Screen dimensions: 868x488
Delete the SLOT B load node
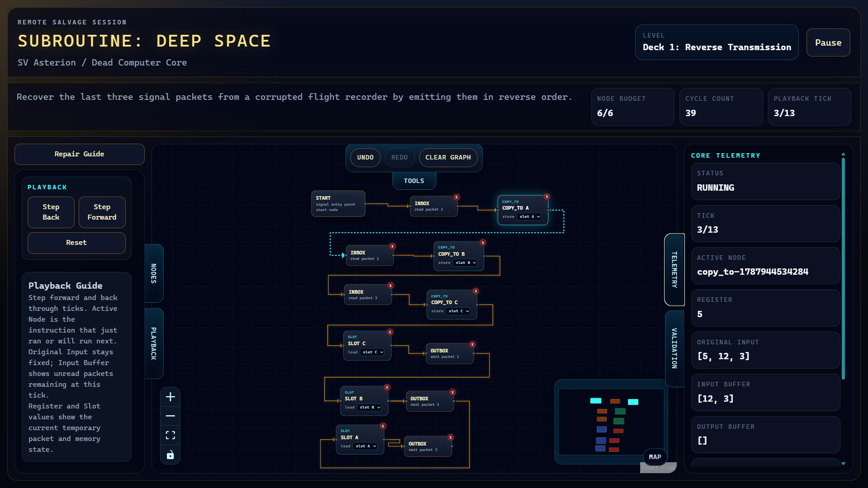point(387,387)
